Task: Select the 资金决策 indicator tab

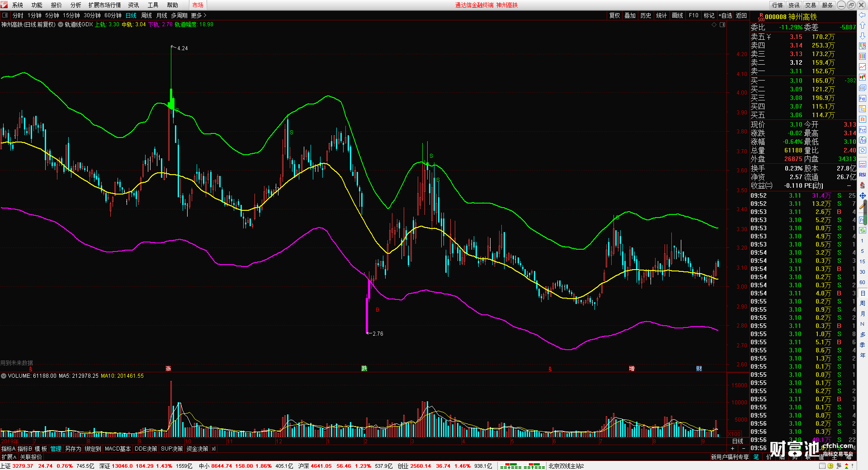Action: point(197,449)
